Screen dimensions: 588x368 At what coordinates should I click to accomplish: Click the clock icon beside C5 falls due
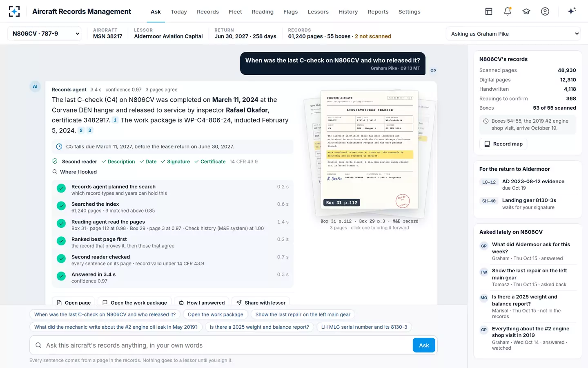coord(59,146)
